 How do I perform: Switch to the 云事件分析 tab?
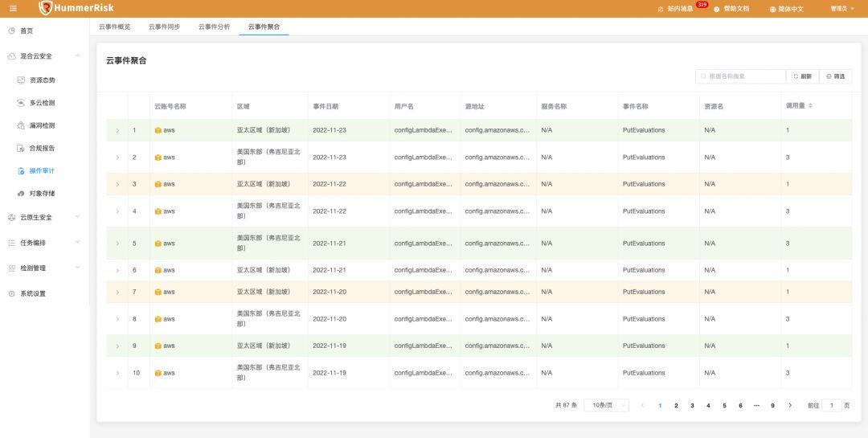click(215, 27)
